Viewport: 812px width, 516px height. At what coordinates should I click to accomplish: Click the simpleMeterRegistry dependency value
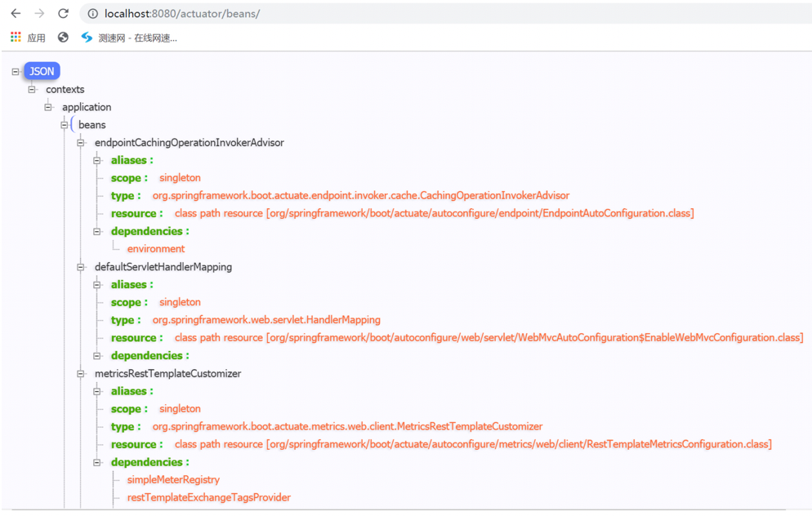pos(173,480)
